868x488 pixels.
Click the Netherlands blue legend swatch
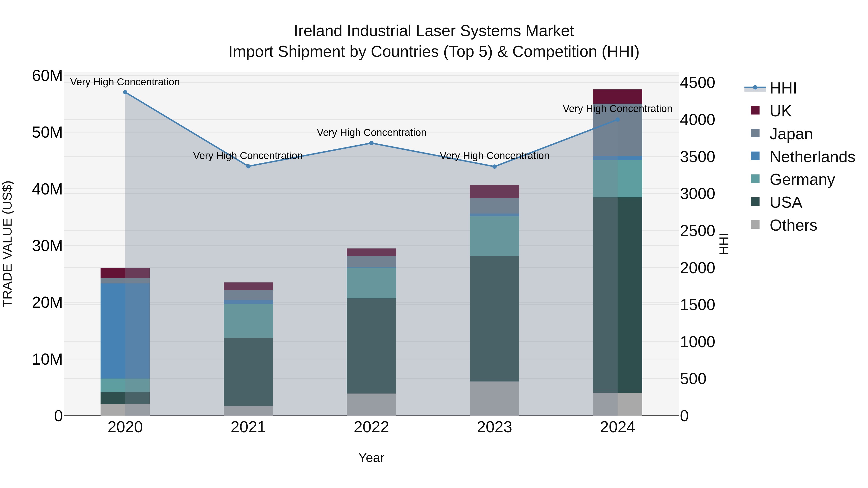pyautogui.click(x=755, y=156)
